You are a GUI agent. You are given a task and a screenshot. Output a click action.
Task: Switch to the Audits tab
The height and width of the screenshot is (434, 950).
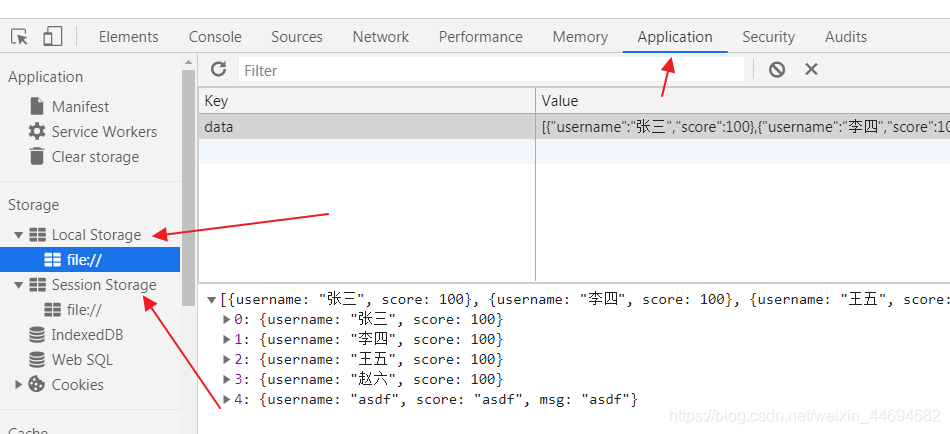point(846,37)
